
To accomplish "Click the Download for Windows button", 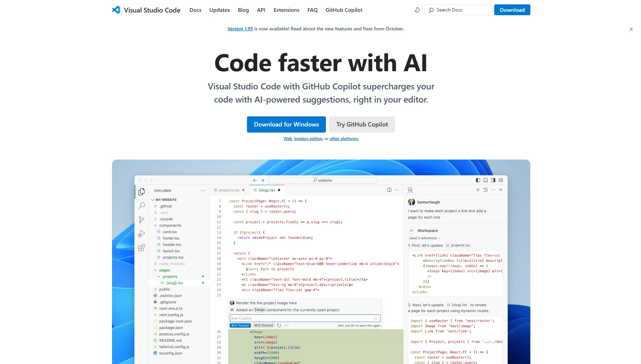I will [x=286, y=124].
